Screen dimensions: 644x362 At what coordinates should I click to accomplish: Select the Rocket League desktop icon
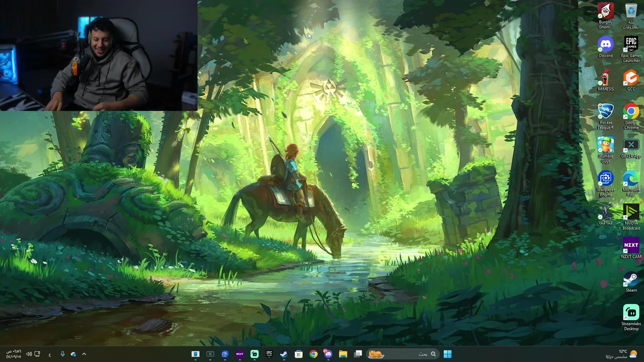click(x=605, y=117)
